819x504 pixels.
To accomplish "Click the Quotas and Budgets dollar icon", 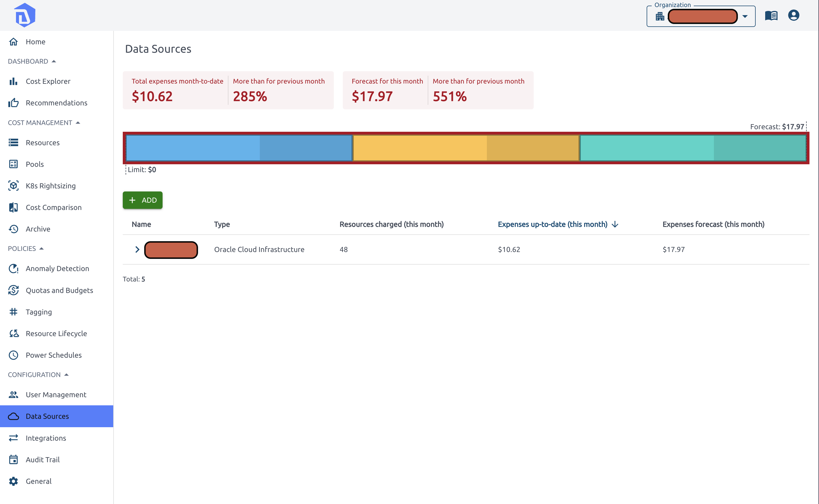I will [13, 290].
